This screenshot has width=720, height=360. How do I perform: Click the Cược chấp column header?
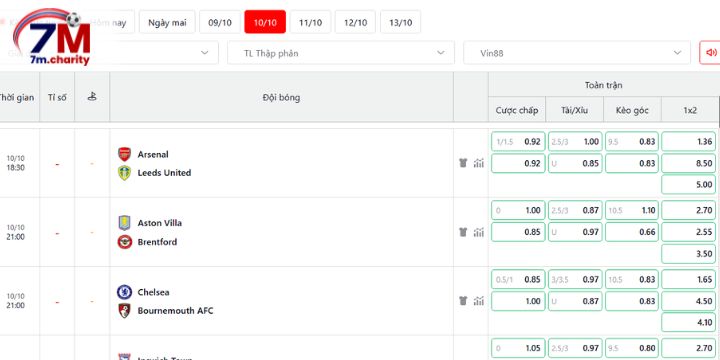pos(517,110)
